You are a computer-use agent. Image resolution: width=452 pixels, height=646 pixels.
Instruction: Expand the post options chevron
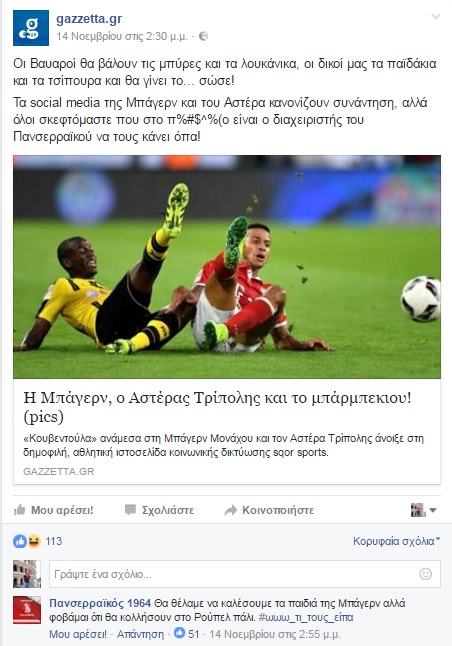tap(436, 16)
